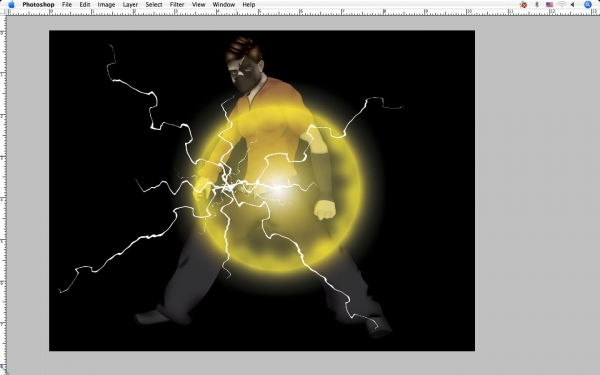This screenshot has width=600, height=375.
Task: Click the ladybug status icon in menu bar
Action: pyautogui.click(x=523, y=5)
